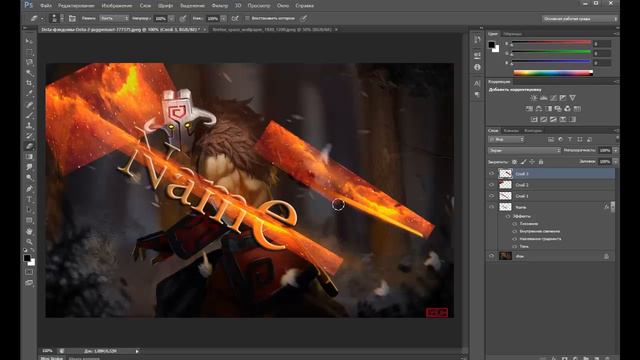Select the Dodge tool
Screen dimensions: 640x360
point(29,178)
